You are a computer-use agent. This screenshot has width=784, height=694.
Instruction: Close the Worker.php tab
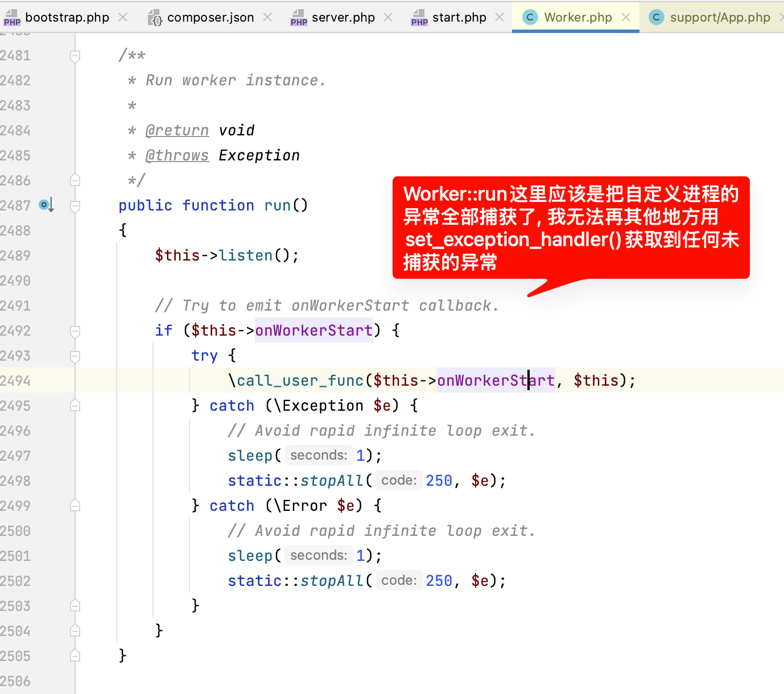coord(626,18)
